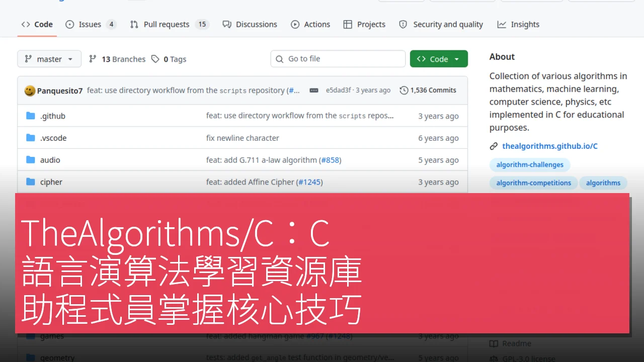Open the Issues tab
The image size is (644, 362).
click(x=91, y=24)
